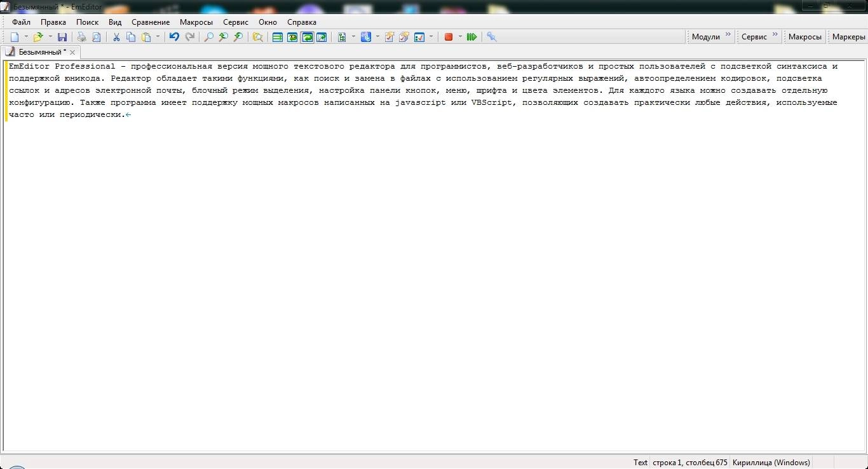Click the Select Configuration tree icon
Image resolution: width=868 pixels, height=469 pixels.
pos(342,37)
